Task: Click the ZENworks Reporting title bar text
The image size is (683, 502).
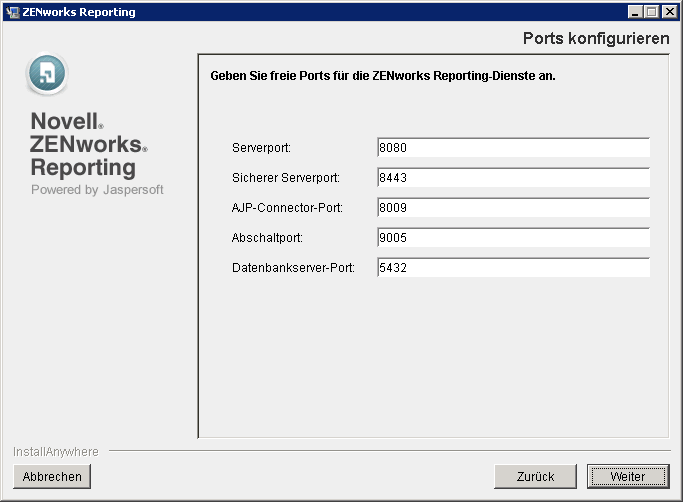Action: pos(78,12)
